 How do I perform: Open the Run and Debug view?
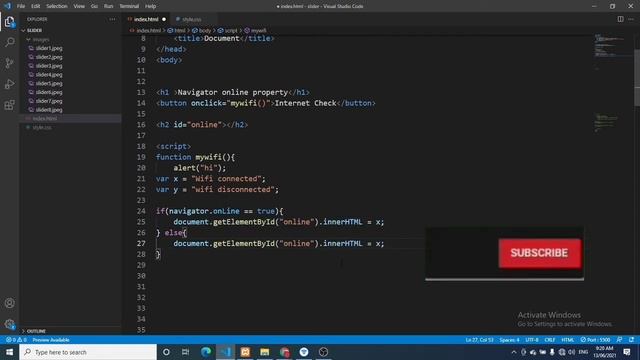pyautogui.click(x=9, y=84)
